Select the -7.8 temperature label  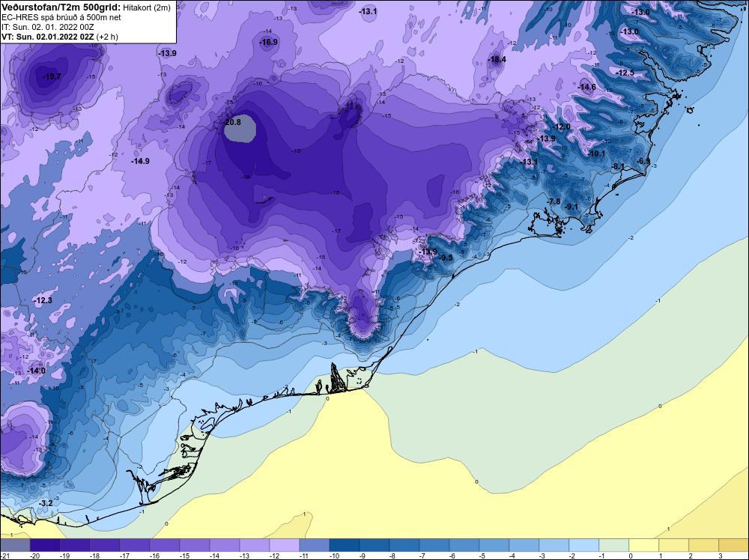[554, 201]
